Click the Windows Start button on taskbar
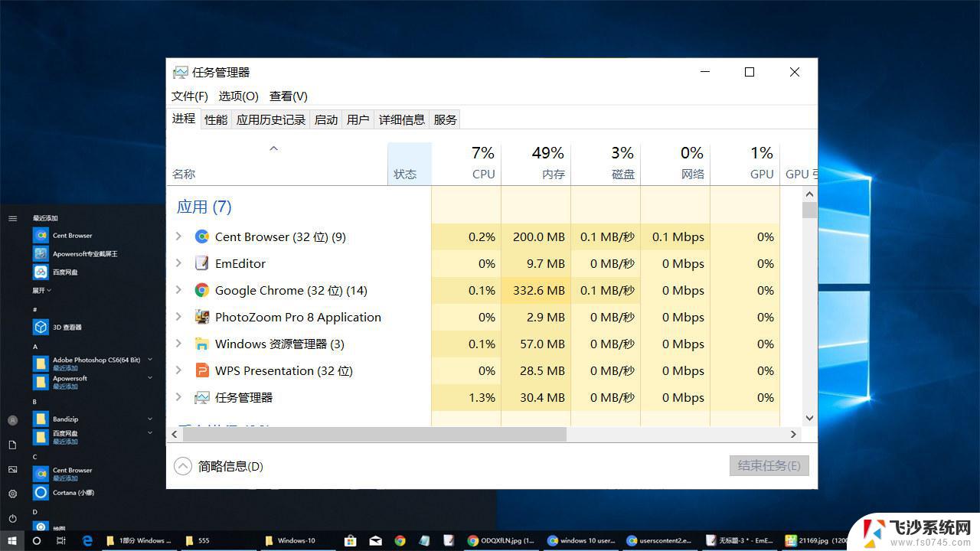This screenshot has width=980, height=551. (12, 540)
